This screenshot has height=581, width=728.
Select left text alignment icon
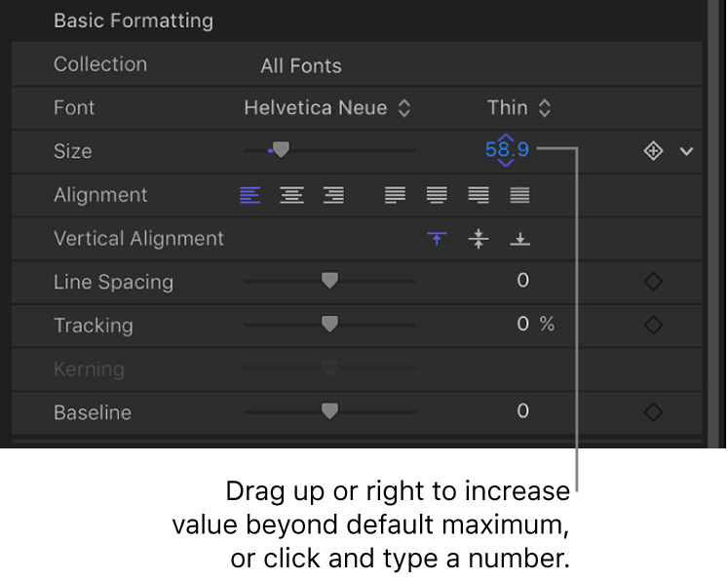[250, 195]
